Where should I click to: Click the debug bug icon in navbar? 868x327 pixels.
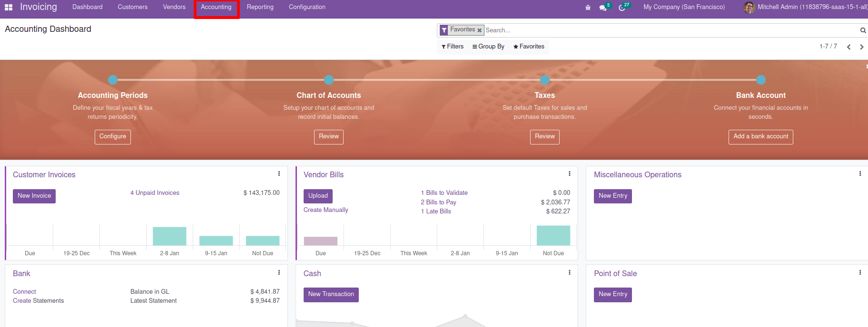pos(588,8)
